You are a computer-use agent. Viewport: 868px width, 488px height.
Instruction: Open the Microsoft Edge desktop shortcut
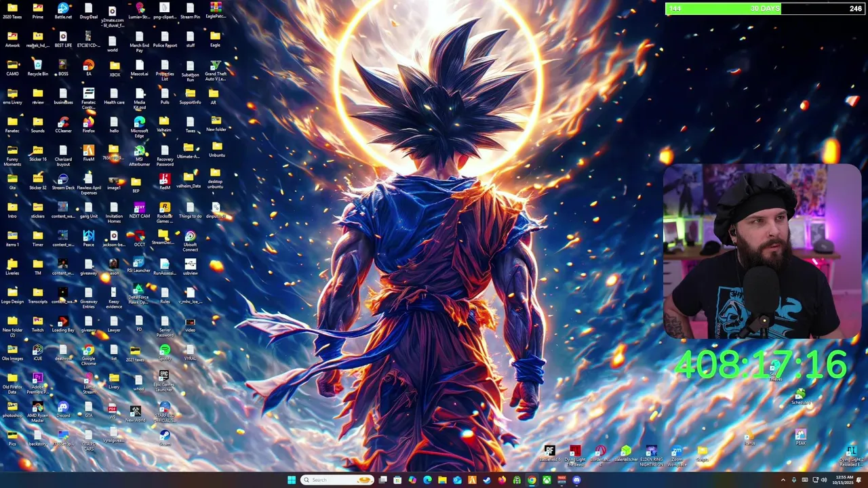(140, 125)
